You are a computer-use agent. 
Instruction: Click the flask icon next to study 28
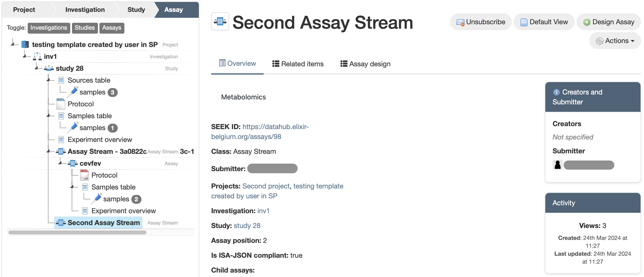click(49, 68)
